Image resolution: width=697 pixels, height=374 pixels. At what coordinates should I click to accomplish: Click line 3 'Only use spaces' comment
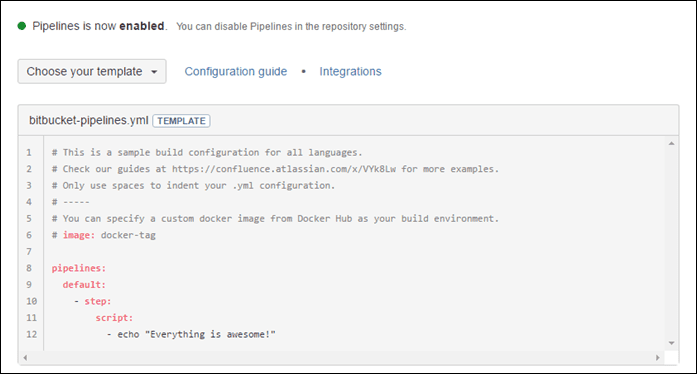pos(193,185)
